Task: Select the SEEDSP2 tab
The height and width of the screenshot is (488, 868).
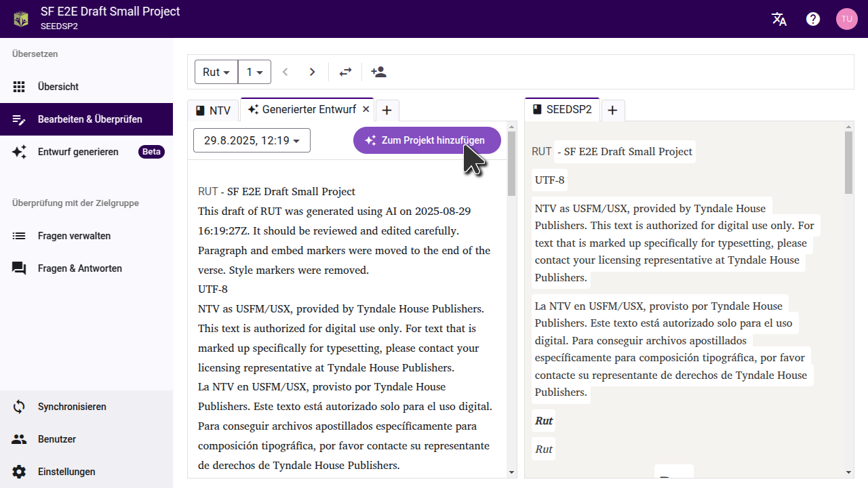Action: 562,110
